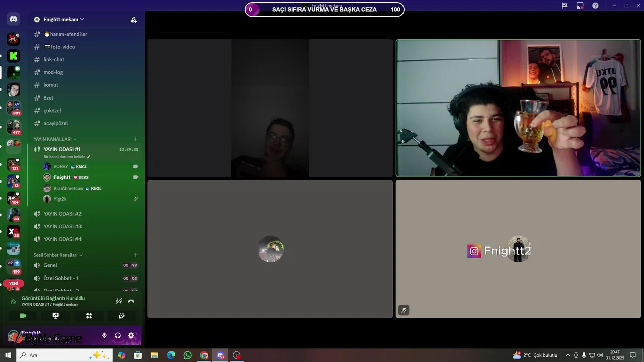Focus the dark webcam tile with glasses person
The width and height of the screenshot is (644, 362).
[x=270, y=108]
